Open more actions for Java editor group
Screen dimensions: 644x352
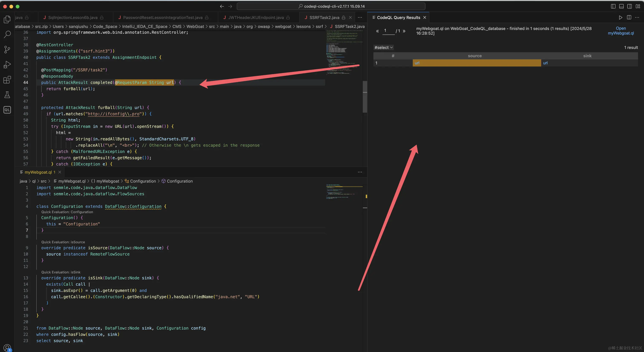360,17
